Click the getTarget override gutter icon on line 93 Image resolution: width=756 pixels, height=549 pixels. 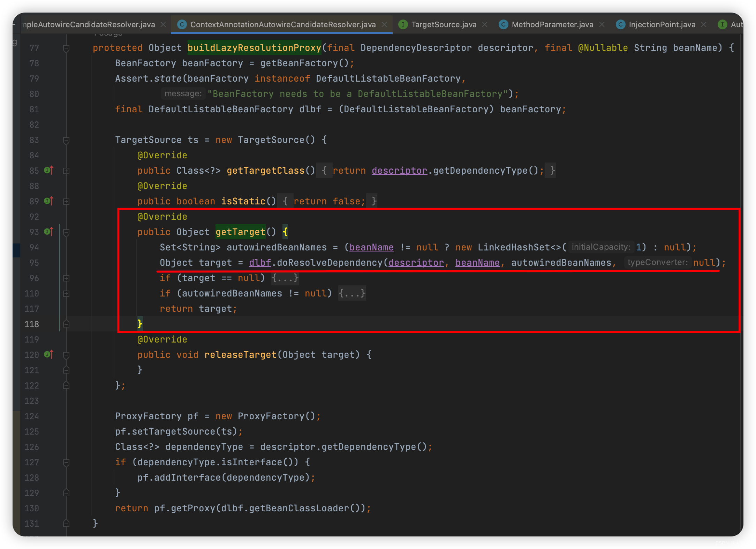pos(48,232)
